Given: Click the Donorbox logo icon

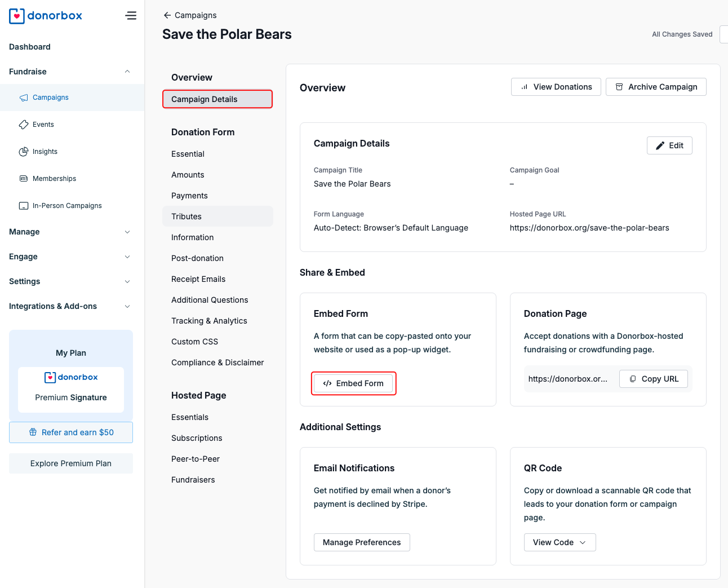Looking at the screenshot, I should click(17, 16).
